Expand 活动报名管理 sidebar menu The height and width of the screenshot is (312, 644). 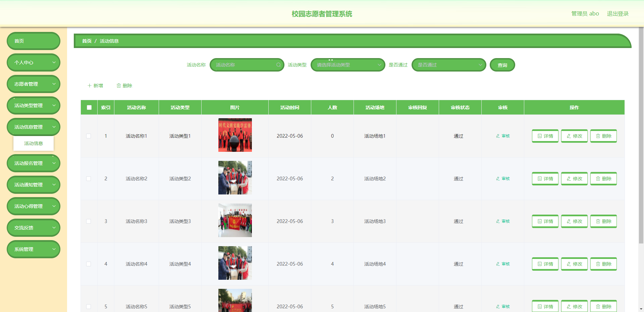tap(34, 163)
